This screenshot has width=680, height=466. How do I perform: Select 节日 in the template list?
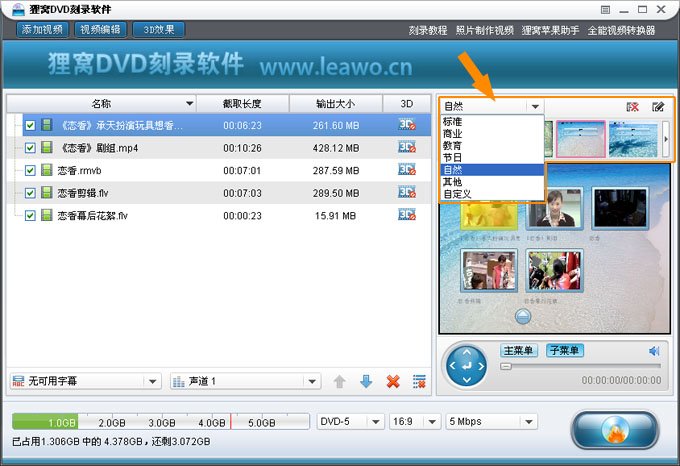[493, 158]
